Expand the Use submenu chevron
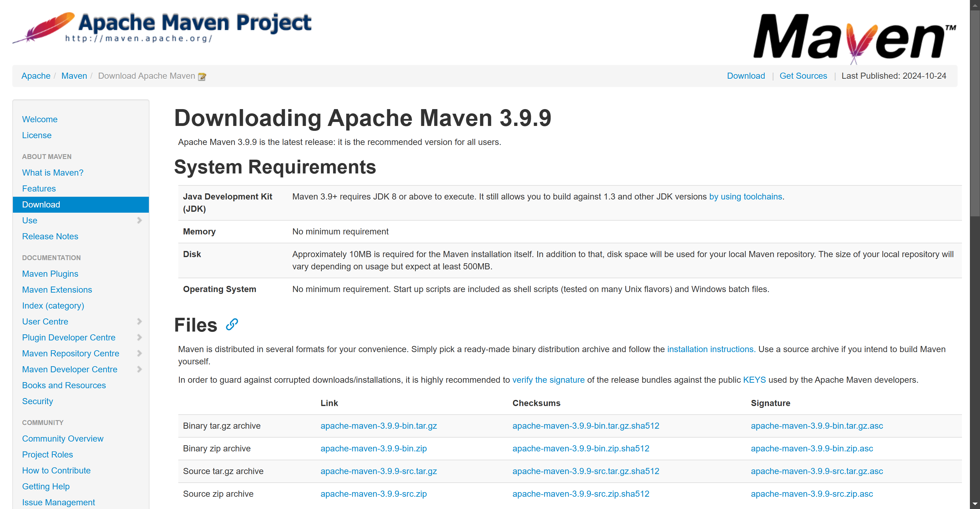This screenshot has height=509, width=980. (139, 220)
